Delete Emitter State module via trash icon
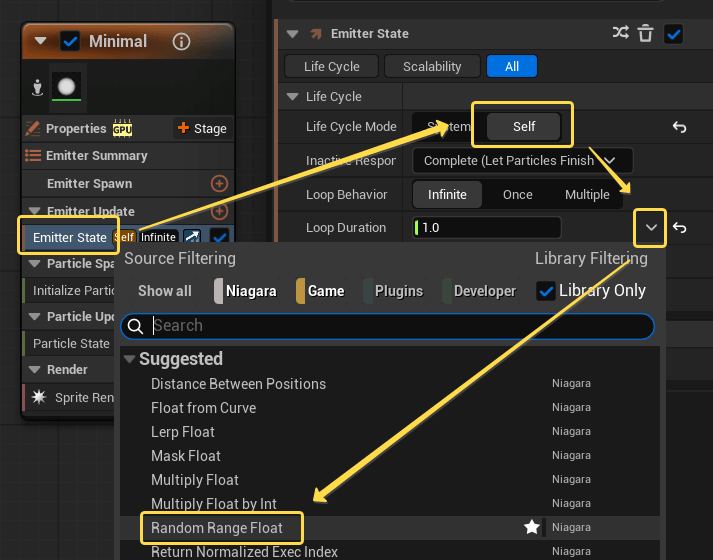The width and height of the screenshot is (713, 560). tap(646, 34)
